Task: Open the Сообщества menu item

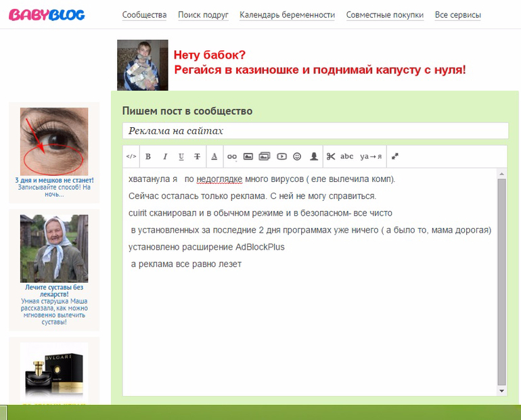Action: 144,15
